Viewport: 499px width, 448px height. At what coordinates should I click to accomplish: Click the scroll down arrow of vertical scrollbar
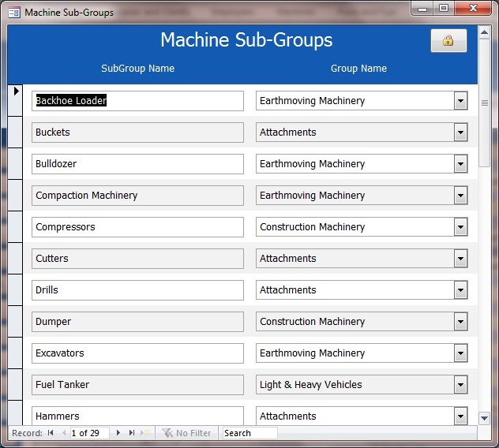(x=484, y=418)
